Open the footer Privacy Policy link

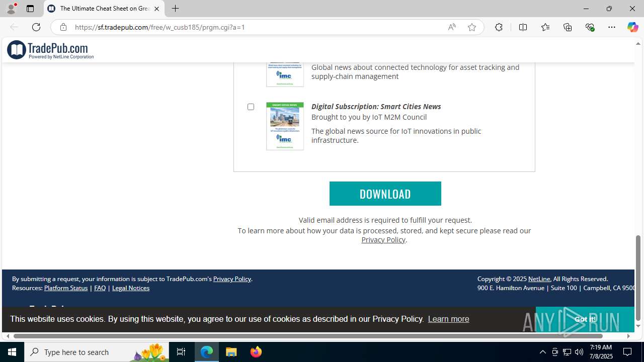(x=232, y=279)
